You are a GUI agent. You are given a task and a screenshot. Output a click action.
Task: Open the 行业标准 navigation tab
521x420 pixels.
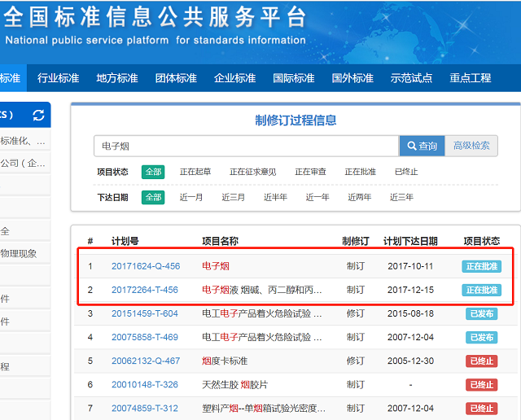[x=58, y=78]
